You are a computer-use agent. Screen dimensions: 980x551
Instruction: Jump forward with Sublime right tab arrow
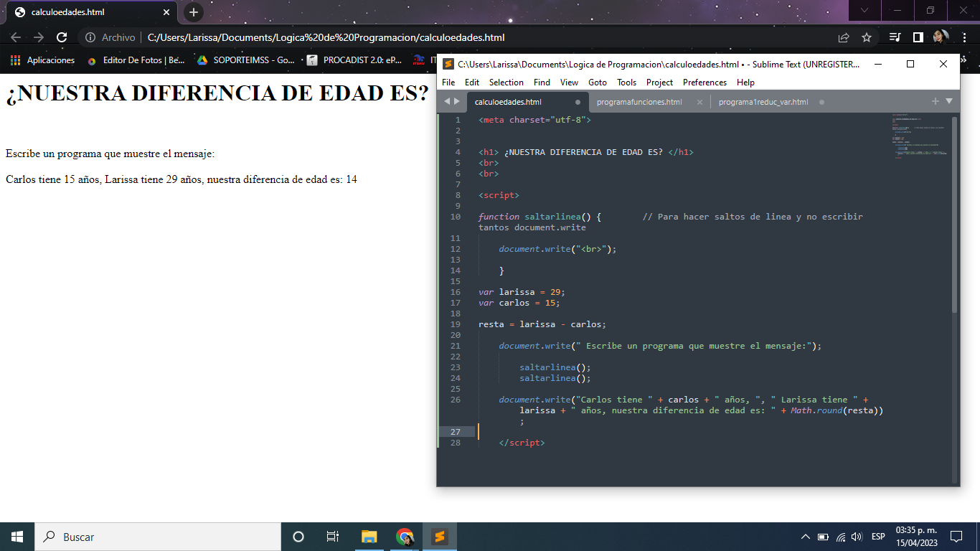[x=457, y=101]
